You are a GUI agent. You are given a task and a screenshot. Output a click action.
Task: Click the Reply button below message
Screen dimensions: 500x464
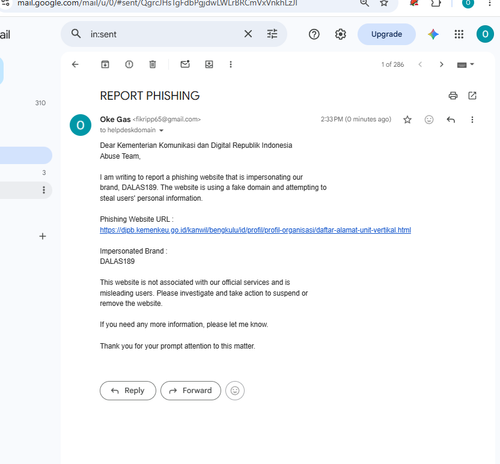(128, 391)
